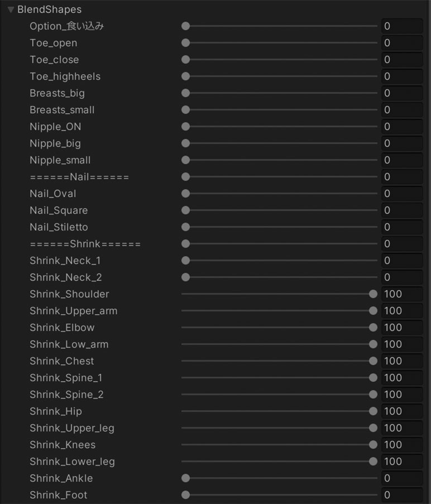Click the Breasts_big slider handle

186,93
